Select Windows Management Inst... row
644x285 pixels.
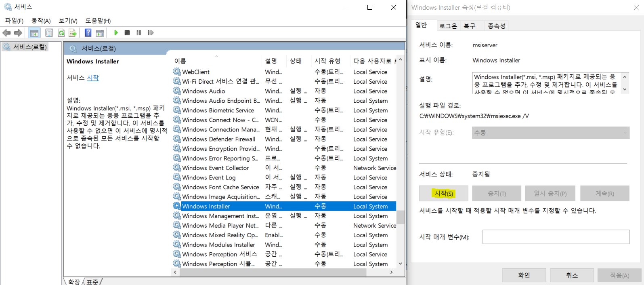point(284,215)
